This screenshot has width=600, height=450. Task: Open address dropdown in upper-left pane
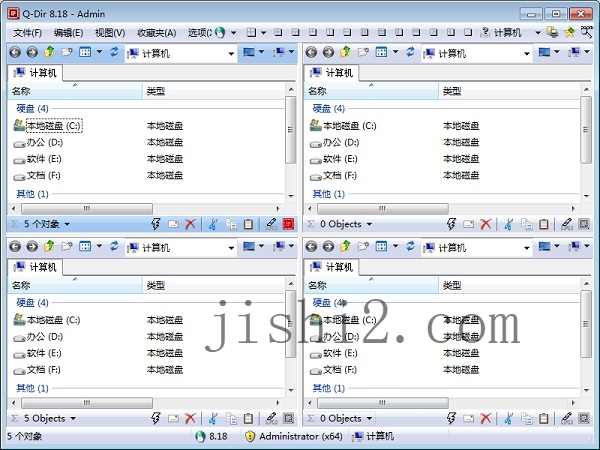point(231,54)
